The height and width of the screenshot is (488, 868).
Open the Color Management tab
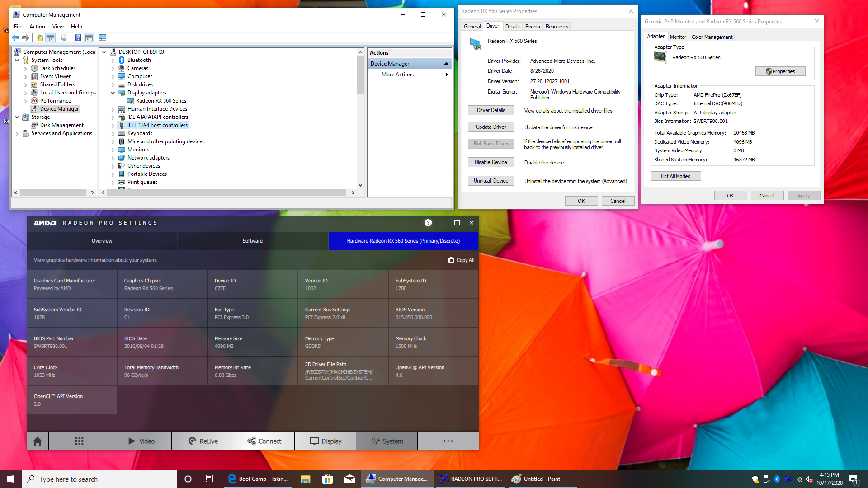click(712, 37)
